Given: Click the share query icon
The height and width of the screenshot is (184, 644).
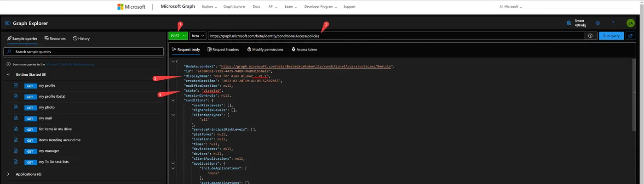Looking at the screenshot, I should (631, 35).
